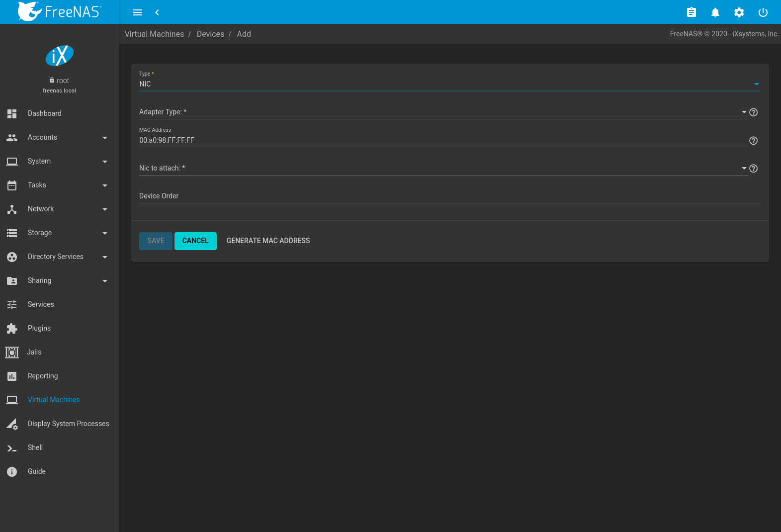Show help for Adapter Type field
This screenshot has height=532, width=781.
coord(753,112)
